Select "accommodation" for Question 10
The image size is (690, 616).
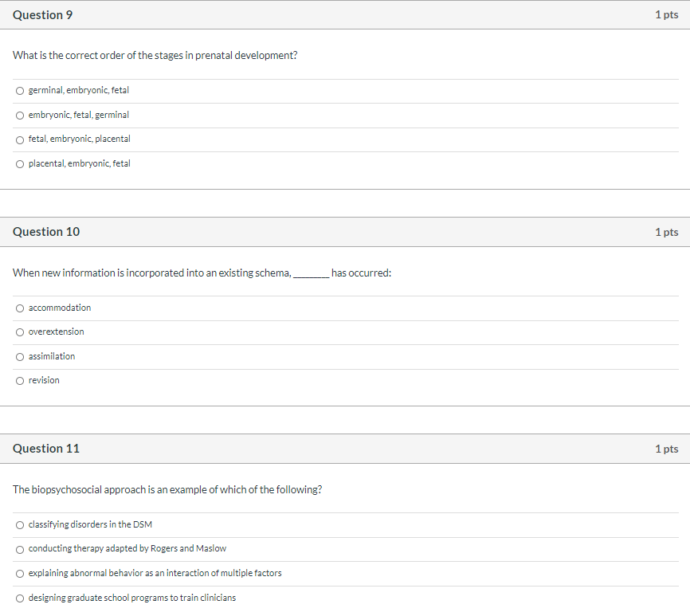pyautogui.click(x=20, y=308)
